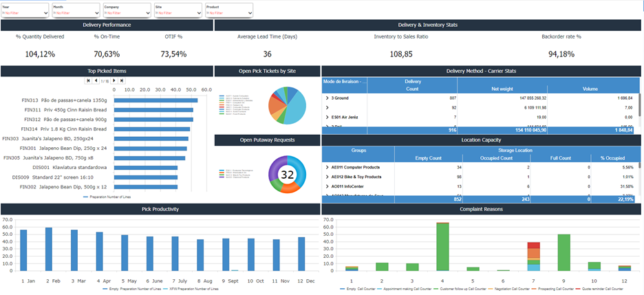Viewport: 644px width, 295px height.
Task: Expand the AE01 Computer Products group row
Action: coord(327,166)
